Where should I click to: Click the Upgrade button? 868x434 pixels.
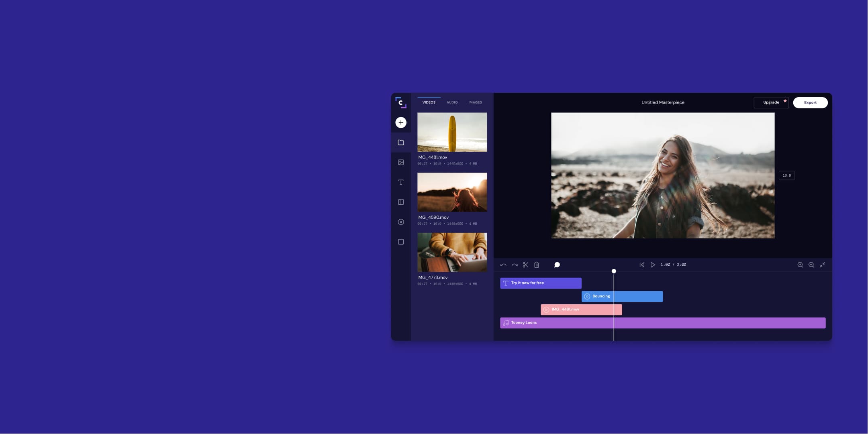pos(771,102)
